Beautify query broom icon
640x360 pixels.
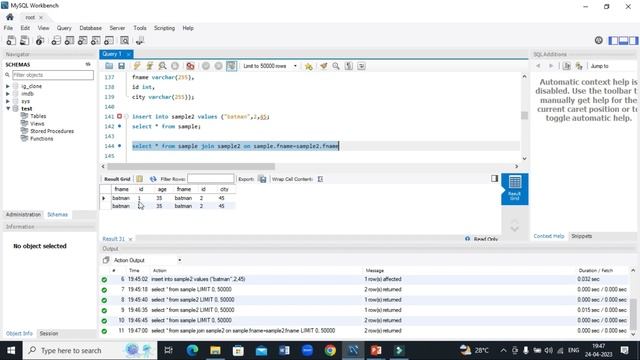(324, 66)
